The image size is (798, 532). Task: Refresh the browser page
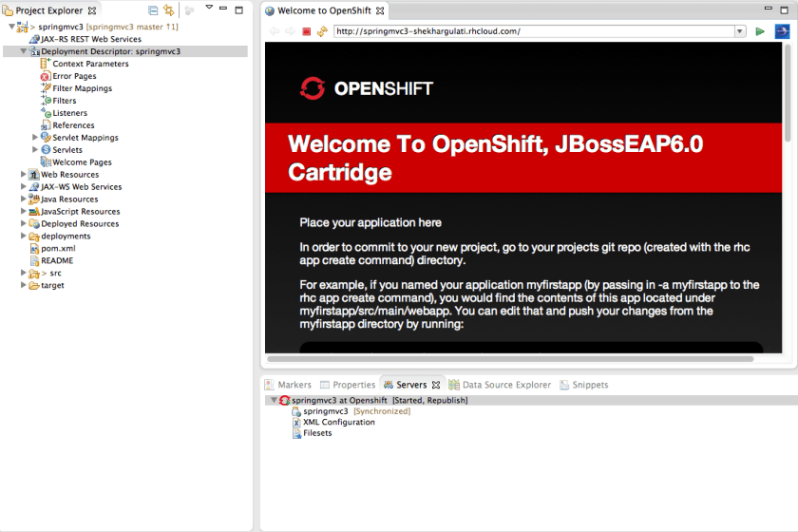point(322,31)
